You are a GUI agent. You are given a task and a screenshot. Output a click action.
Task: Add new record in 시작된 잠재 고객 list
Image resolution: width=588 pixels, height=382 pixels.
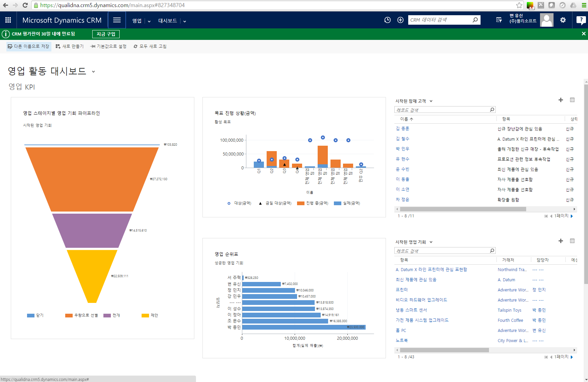561,100
